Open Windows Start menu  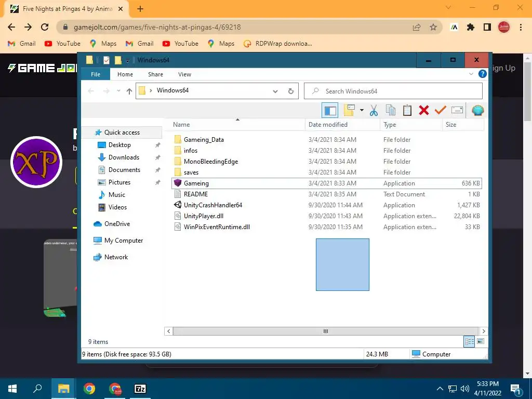[x=12, y=389]
